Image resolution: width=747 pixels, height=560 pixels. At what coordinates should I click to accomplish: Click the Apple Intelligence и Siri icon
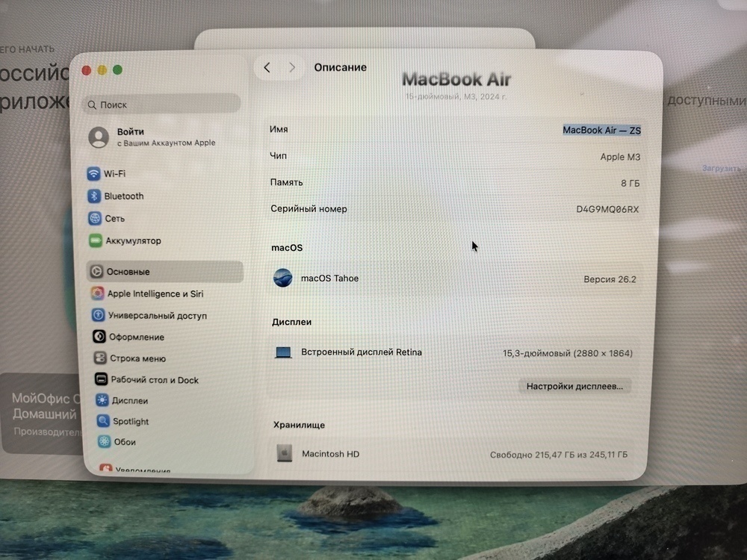click(x=98, y=293)
